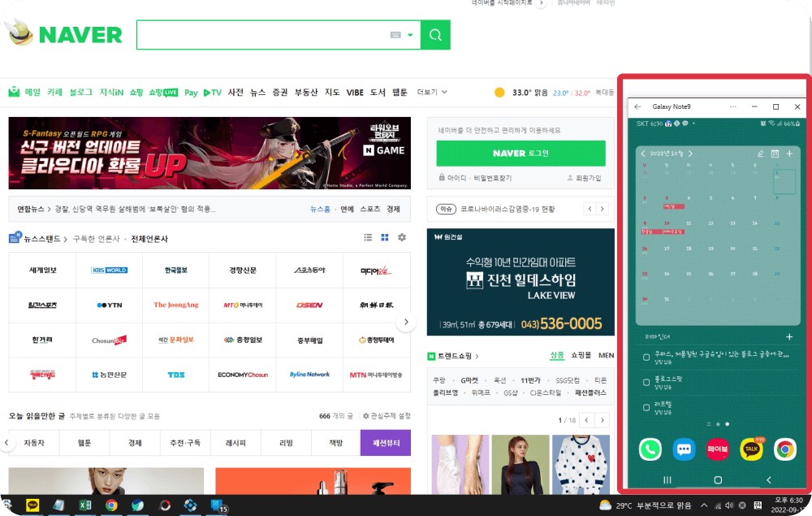
Task: Launch Chrome from the phone home screen
Action: click(x=784, y=449)
